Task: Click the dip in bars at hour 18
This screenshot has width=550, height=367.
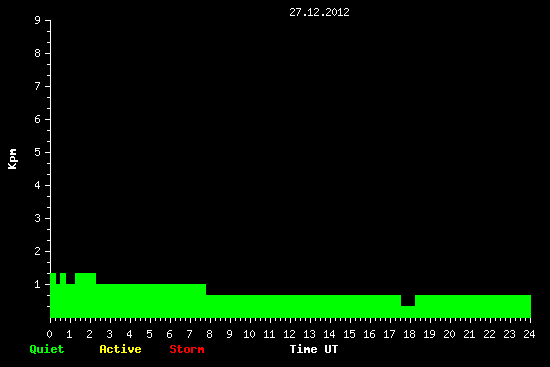Action: 408,301
